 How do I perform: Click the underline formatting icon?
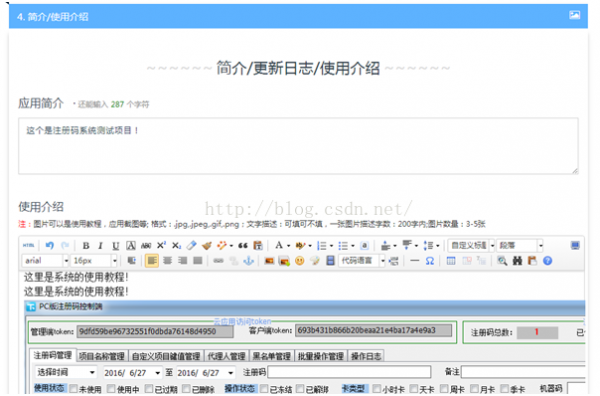pos(116,246)
